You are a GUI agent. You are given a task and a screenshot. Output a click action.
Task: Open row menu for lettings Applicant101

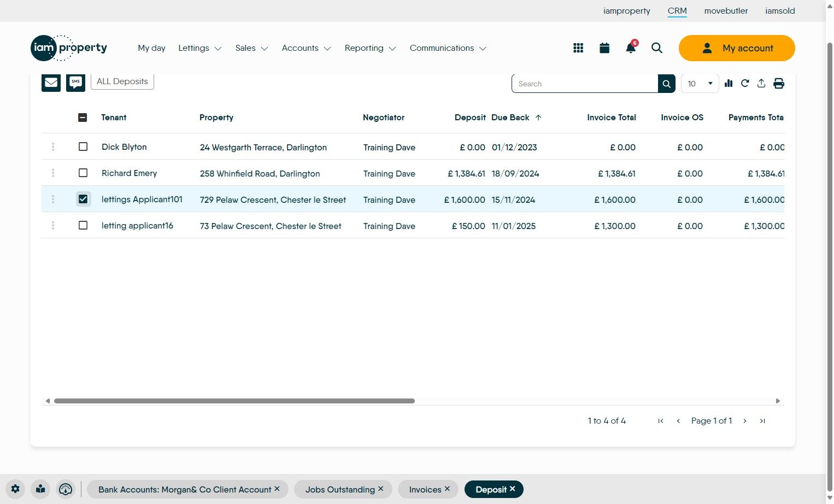coord(53,199)
